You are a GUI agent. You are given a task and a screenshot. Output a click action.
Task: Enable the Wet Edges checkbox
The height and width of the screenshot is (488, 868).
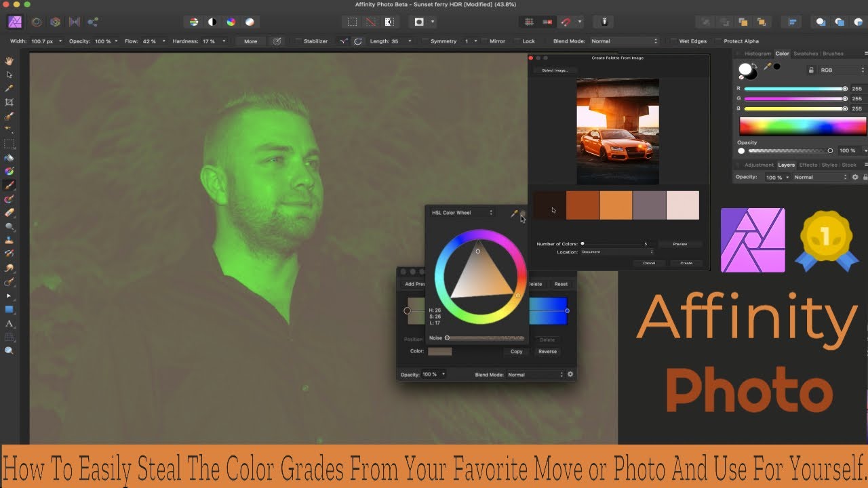click(x=674, y=41)
